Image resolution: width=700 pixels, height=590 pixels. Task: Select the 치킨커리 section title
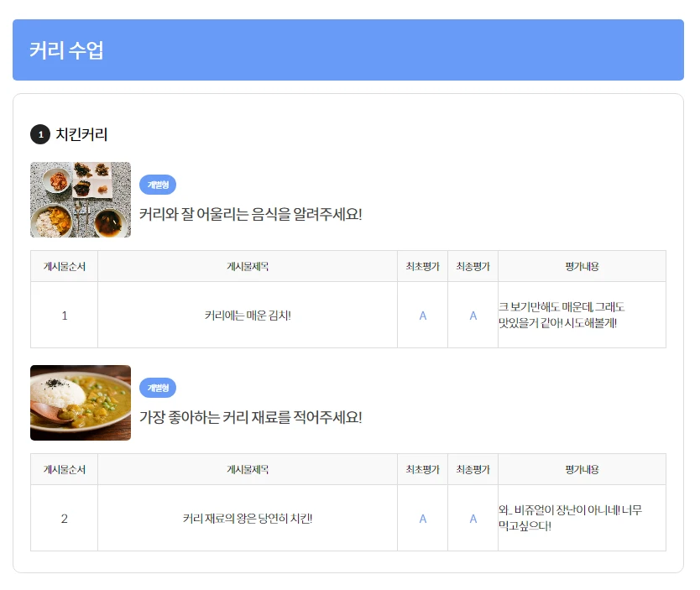[x=81, y=134]
